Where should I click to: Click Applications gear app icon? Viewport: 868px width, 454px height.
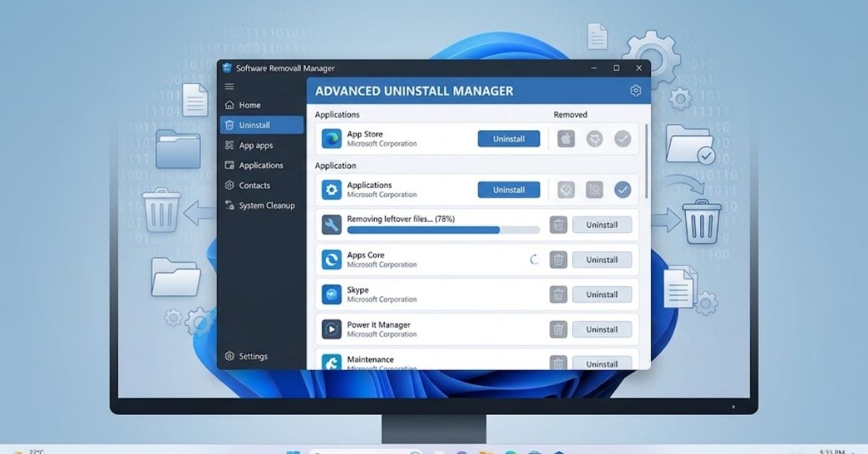click(332, 190)
